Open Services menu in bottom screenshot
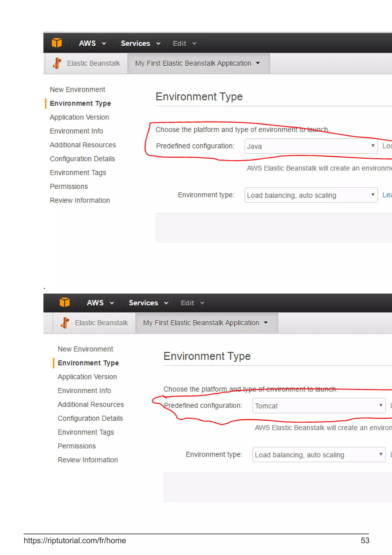The width and height of the screenshot is (392, 555). (x=149, y=303)
